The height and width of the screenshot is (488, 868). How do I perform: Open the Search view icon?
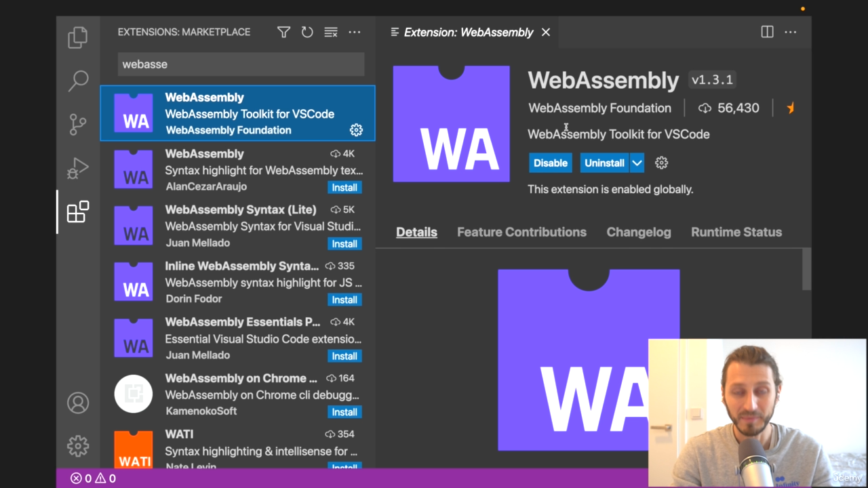click(78, 81)
